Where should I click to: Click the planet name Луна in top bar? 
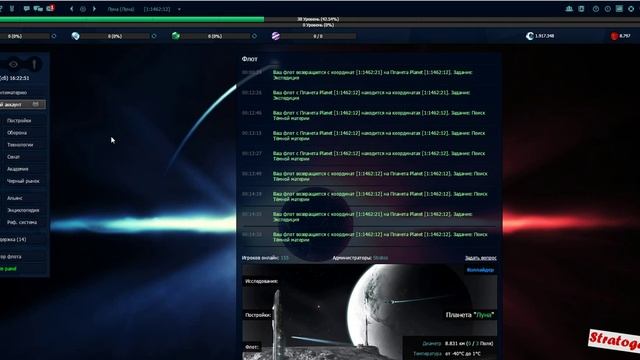pos(121,9)
